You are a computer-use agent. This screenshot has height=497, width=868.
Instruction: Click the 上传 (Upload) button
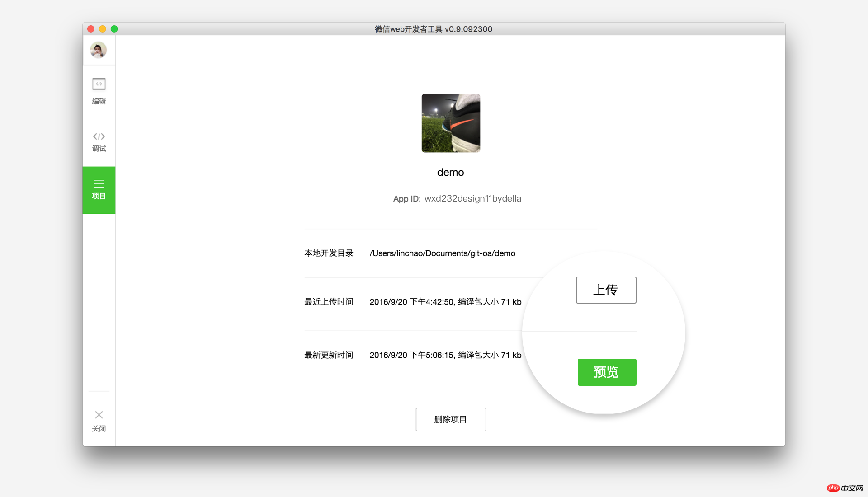coord(606,290)
